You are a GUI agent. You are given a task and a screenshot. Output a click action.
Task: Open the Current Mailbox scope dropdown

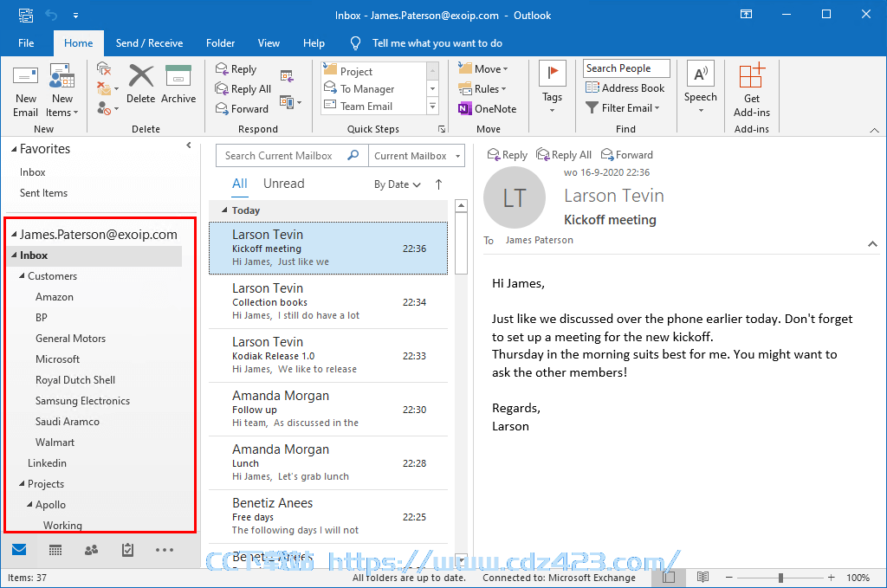pos(417,156)
